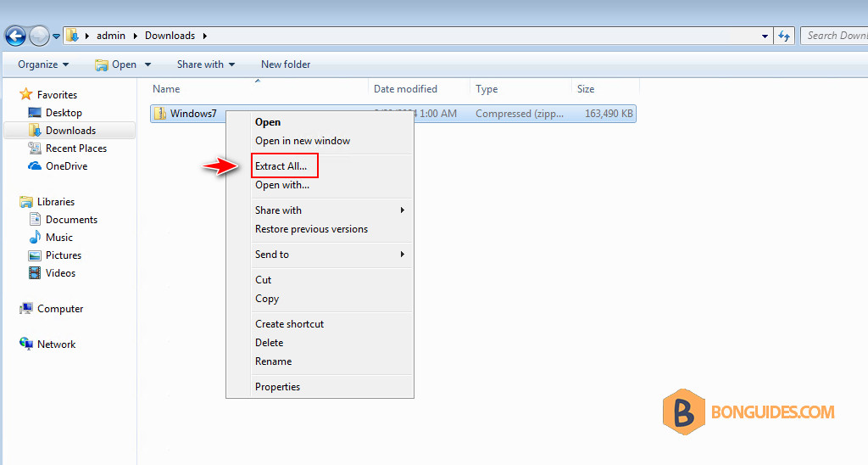The image size is (868, 465).
Task: Open Recent Places in navigation pane
Action: tap(76, 148)
